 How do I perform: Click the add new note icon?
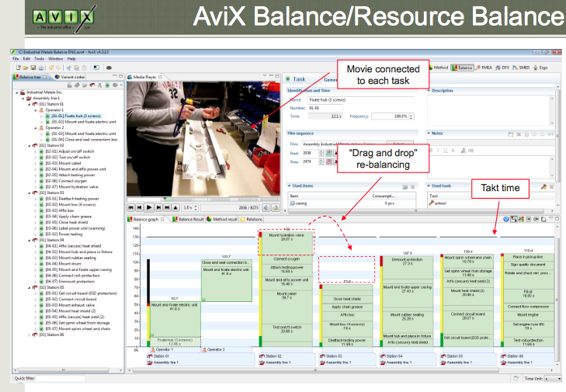click(x=511, y=134)
